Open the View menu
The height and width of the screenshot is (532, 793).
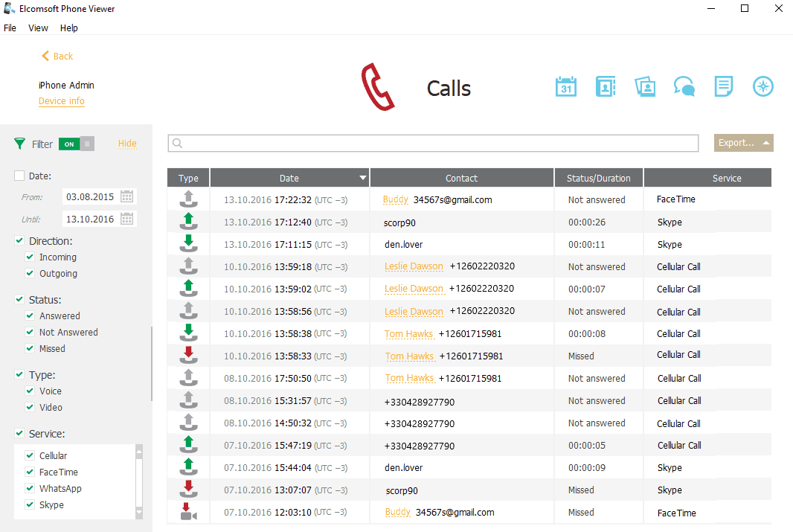(x=38, y=28)
